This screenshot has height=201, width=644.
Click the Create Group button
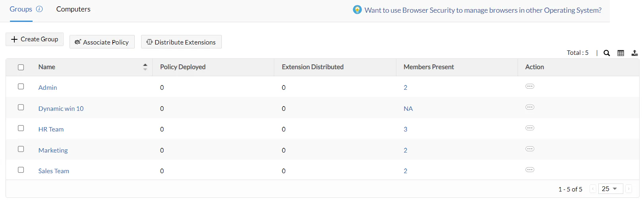click(x=35, y=39)
